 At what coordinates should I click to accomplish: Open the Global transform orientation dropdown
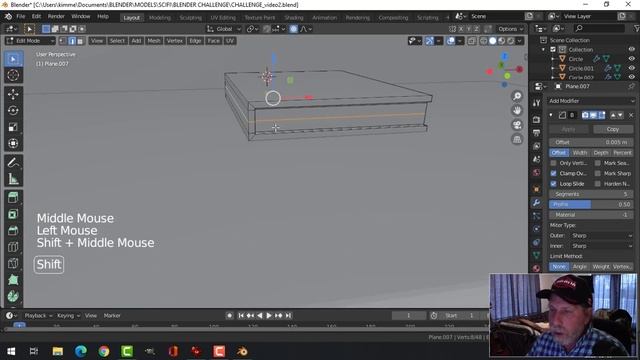pyautogui.click(x=224, y=29)
